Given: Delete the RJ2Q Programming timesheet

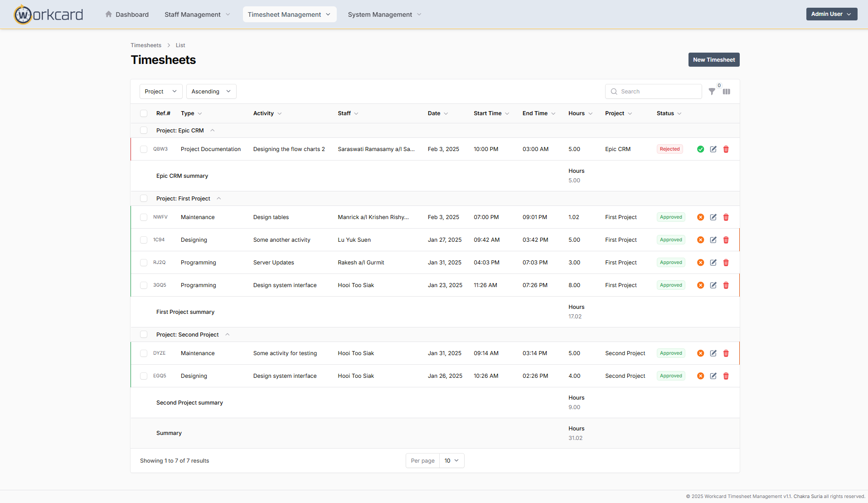Looking at the screenshot, I should [726, 263].
